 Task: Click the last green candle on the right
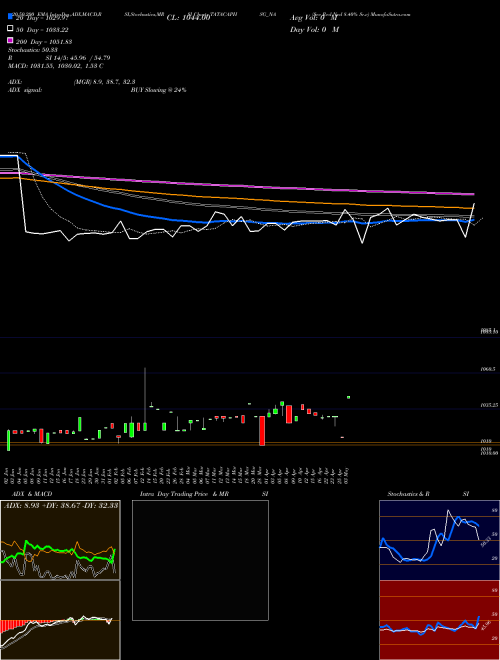tap(348, 397)
